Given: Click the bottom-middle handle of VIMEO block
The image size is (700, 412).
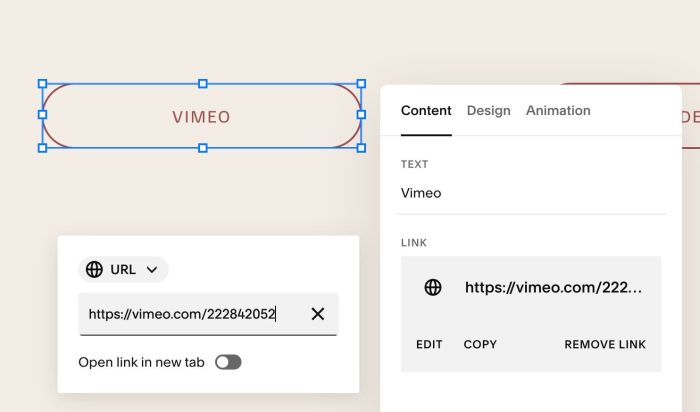Looking at the screenshot, I should coord(203,148).
